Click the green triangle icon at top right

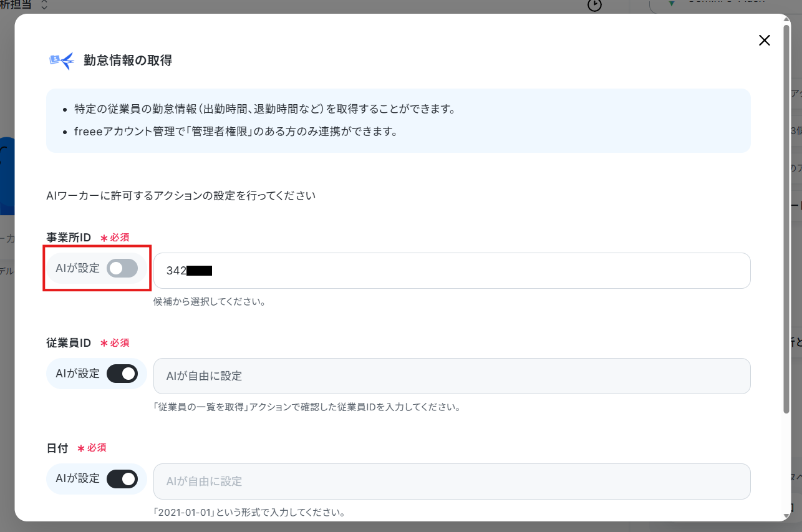click(672, 2)
